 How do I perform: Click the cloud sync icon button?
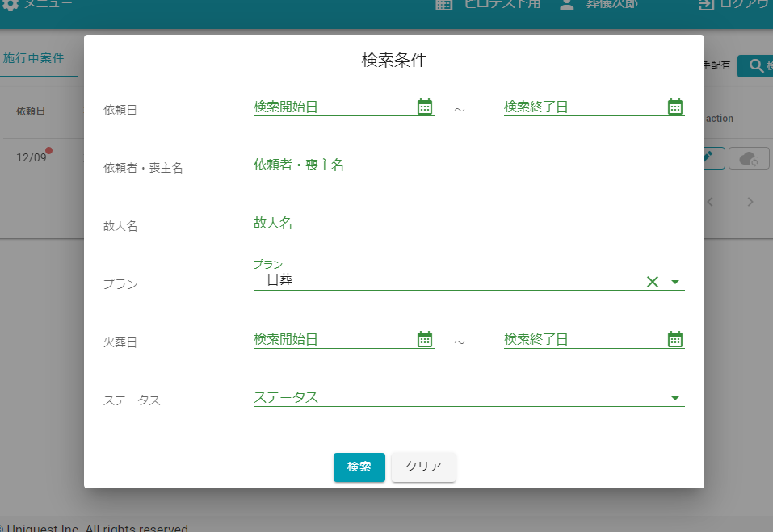pyautogui.click(x=748, y=158)
